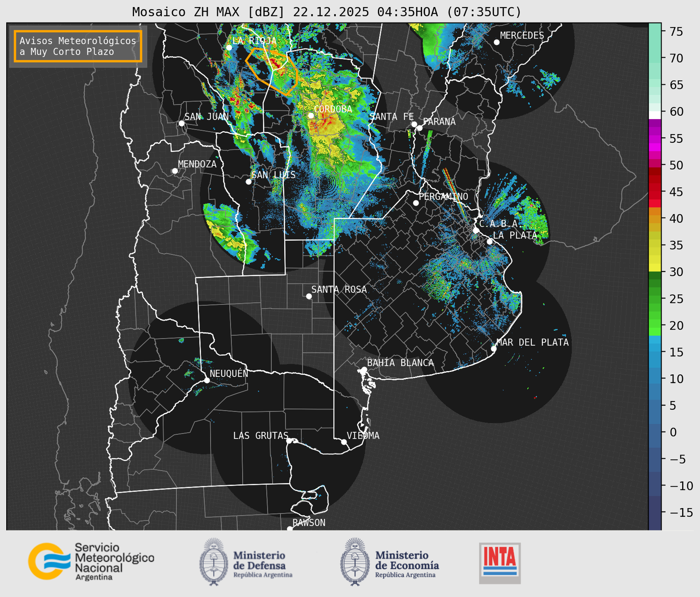Click the Las Grutas marker dot

point(289,441)
